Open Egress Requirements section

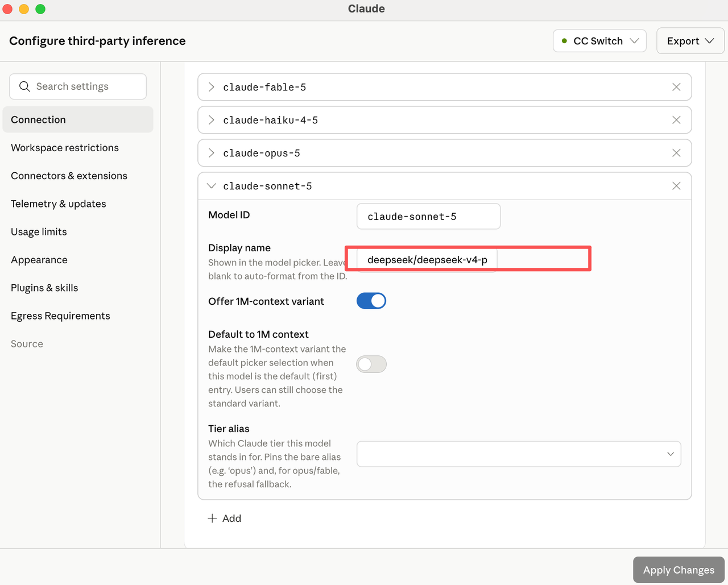60,316
